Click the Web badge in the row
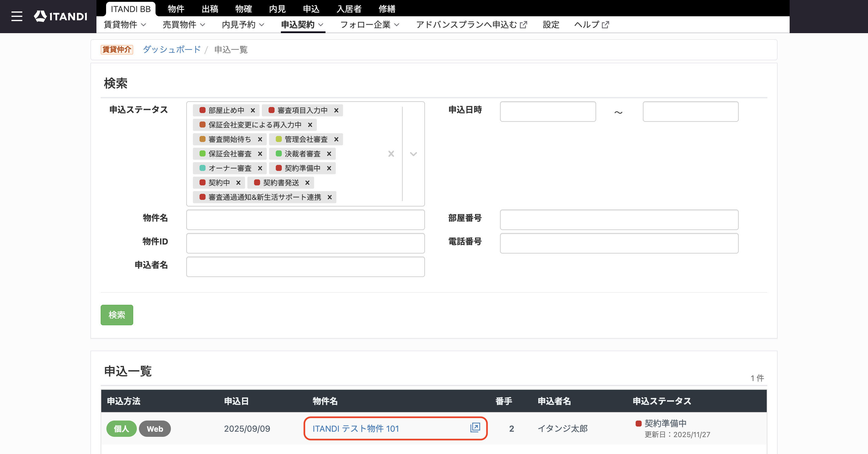Screen dimensions: 868x454 [x=155, y=429]
